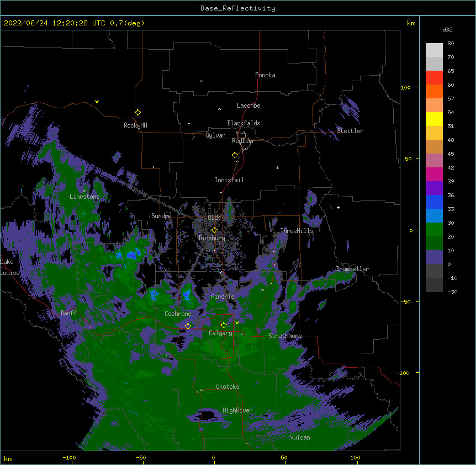Pick the 65 dBZ red legend swatch

click(x=434, y=77)
